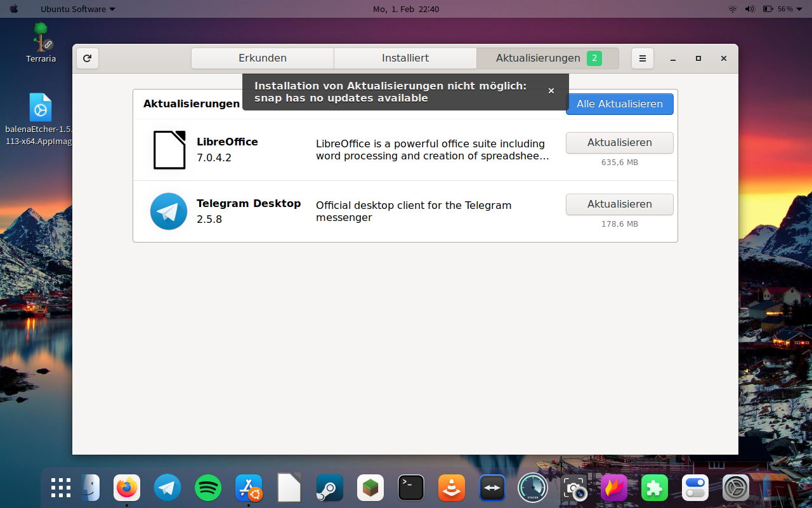812x508 pixels.
Task: Open the Terminal from the dock
Action: [x=411, y=488]
